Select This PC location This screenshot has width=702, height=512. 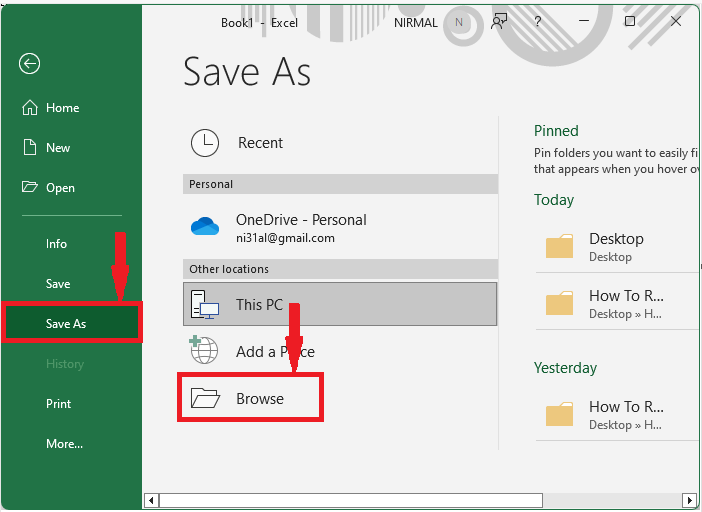(340, 304)
